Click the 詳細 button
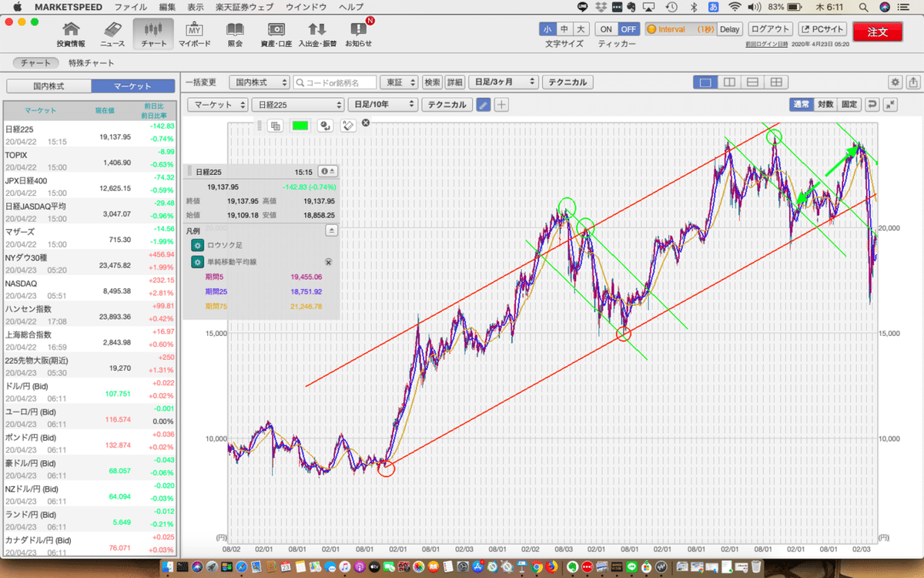 coord(455,82)
